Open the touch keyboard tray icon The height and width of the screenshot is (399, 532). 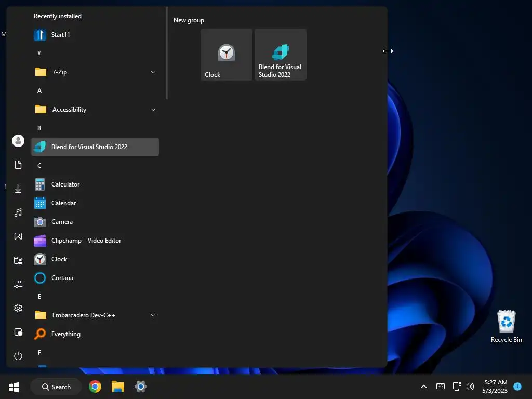(441, 387)
